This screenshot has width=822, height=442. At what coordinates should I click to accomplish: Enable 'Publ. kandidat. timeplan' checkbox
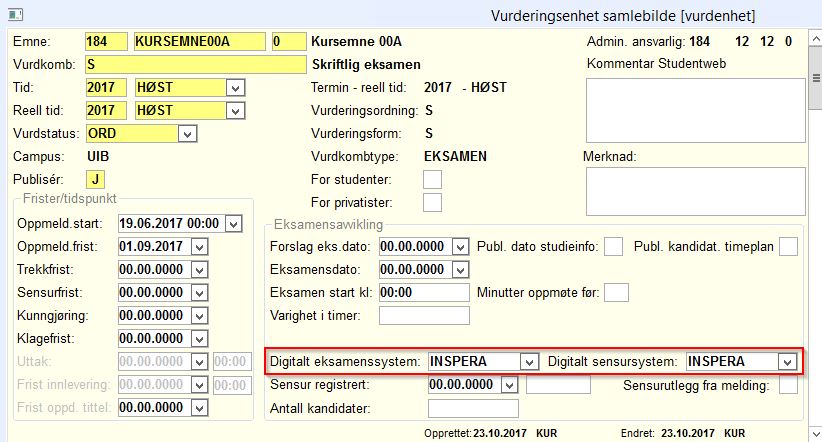[x=789, y=247]
